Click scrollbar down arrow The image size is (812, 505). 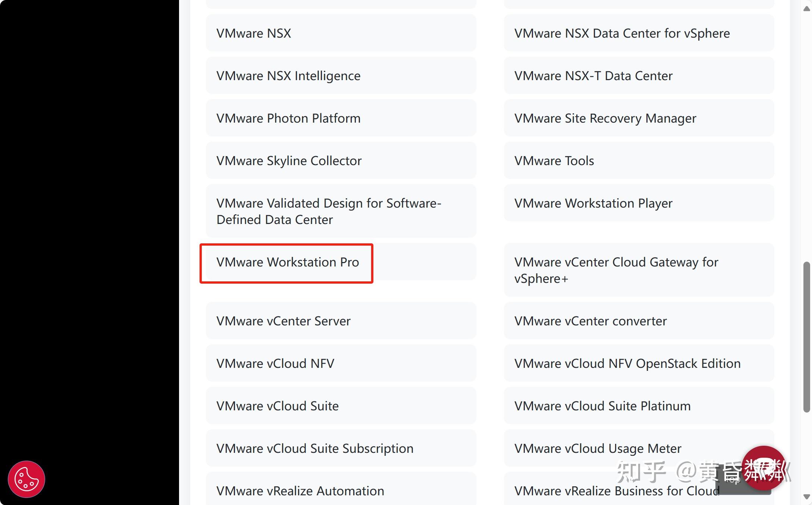click(806, 497)
